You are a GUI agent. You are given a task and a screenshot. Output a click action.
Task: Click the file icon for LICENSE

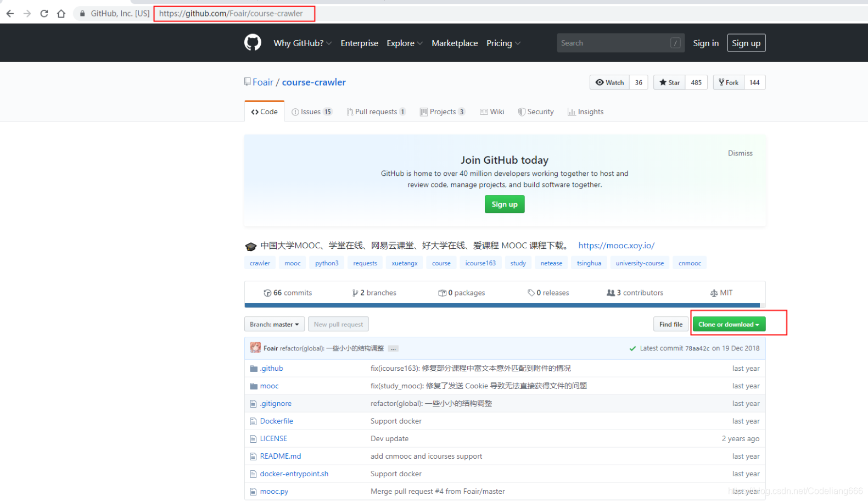point(253,439)
